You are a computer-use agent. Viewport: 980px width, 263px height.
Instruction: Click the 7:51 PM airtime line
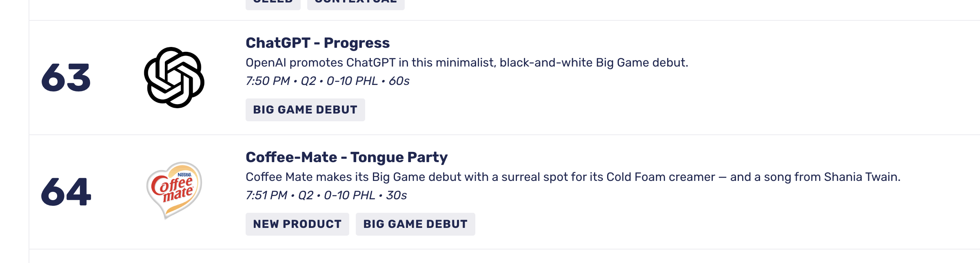326,195
